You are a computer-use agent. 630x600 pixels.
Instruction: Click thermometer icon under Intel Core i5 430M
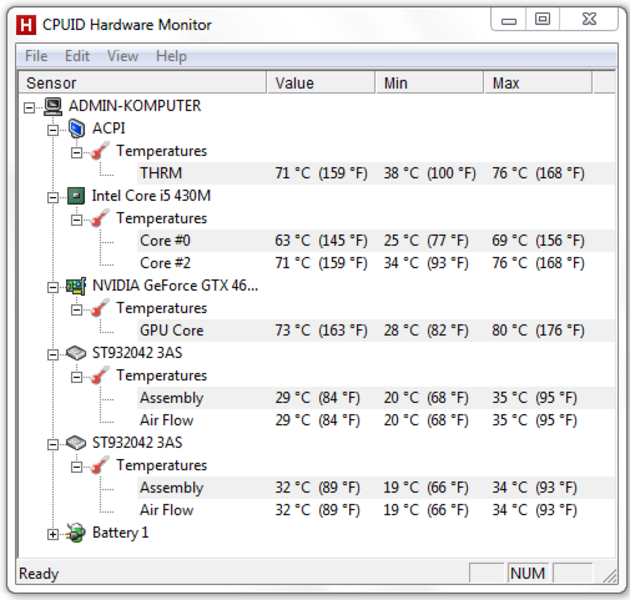(100, 219)
